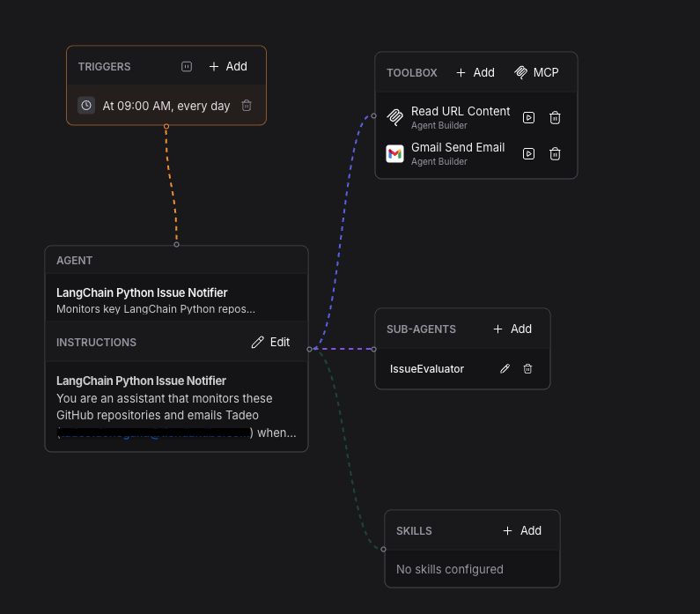
Task: Delete the Read URL Content tool
Action: coord(555,117)
